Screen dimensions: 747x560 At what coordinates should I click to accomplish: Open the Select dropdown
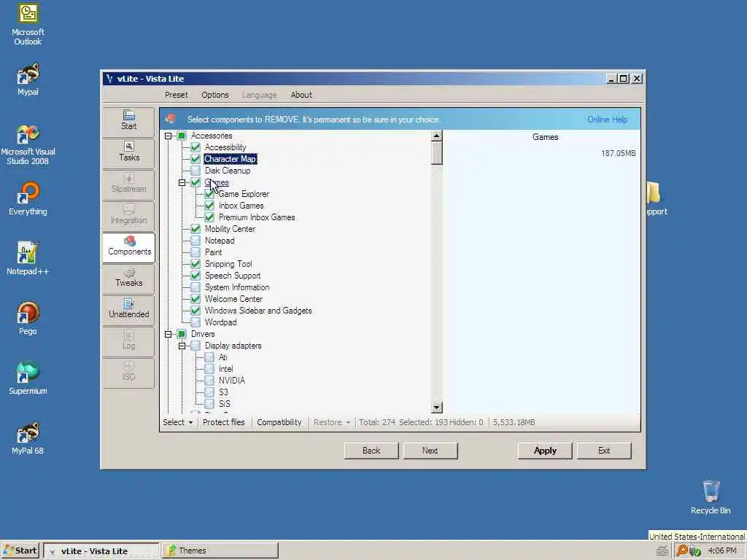click(x=178, y=422)
